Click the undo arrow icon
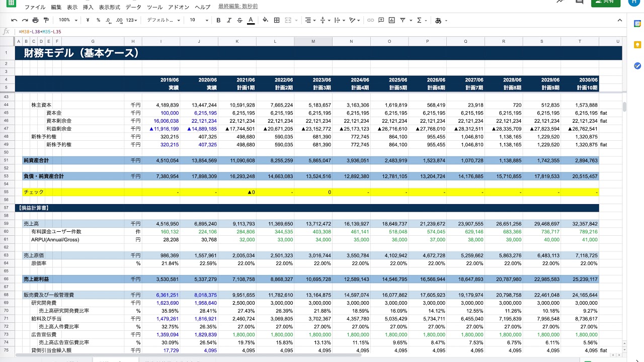644x362 pixels. pos(14,20)
